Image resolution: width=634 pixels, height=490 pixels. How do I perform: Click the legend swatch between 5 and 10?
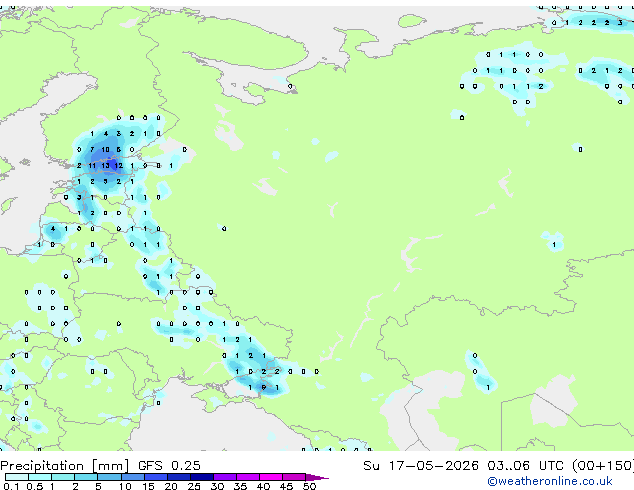pyautogui.click(x=110, y=477)
